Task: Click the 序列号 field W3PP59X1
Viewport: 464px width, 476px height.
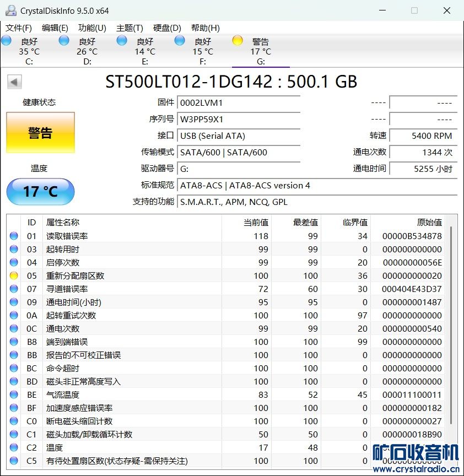Action: (239, 120)
